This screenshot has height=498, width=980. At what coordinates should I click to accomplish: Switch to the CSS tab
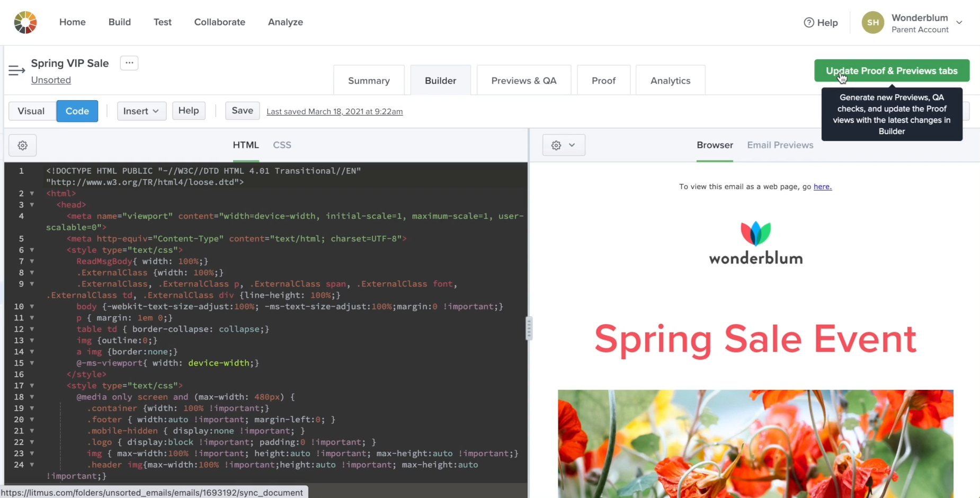[x=282, y=145]
